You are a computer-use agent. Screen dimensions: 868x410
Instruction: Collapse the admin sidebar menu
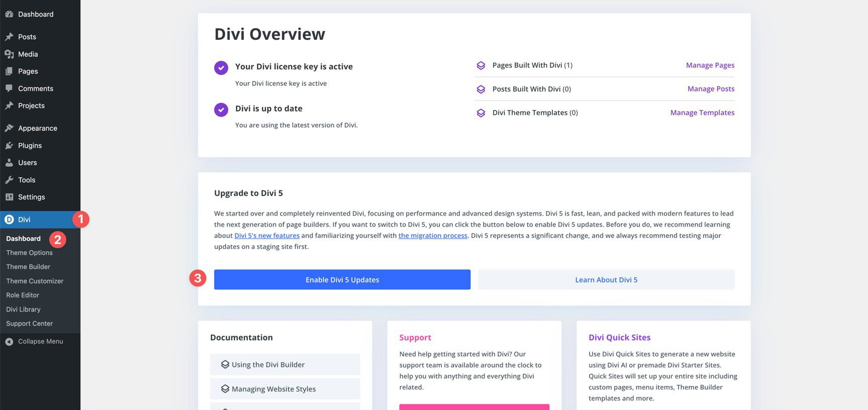[40, 342]
